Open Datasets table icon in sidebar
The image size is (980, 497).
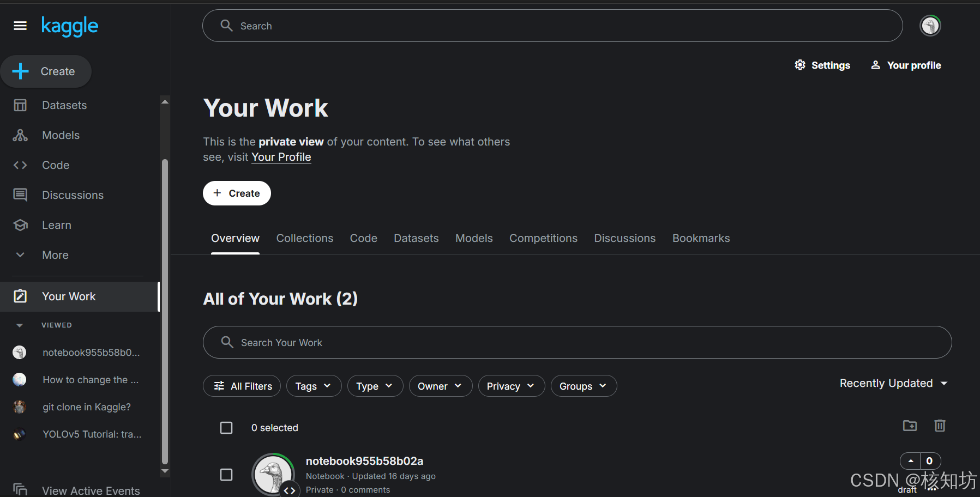click(x=20, y=105)
